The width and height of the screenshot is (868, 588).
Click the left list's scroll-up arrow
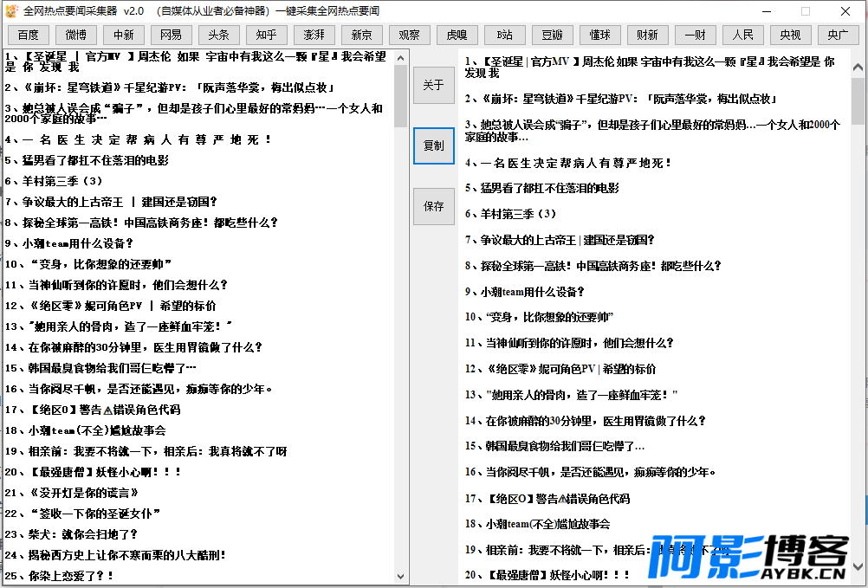click(401, 57)
